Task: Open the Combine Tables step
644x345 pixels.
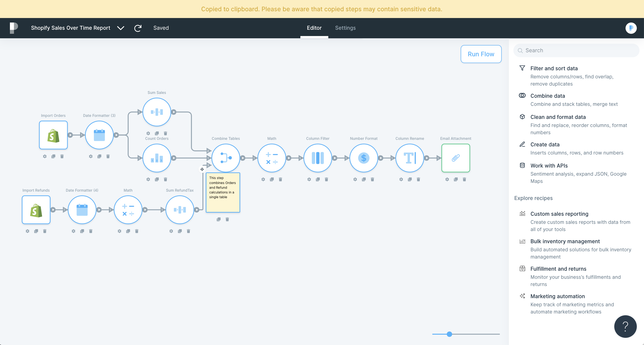Action: [226, 158]
